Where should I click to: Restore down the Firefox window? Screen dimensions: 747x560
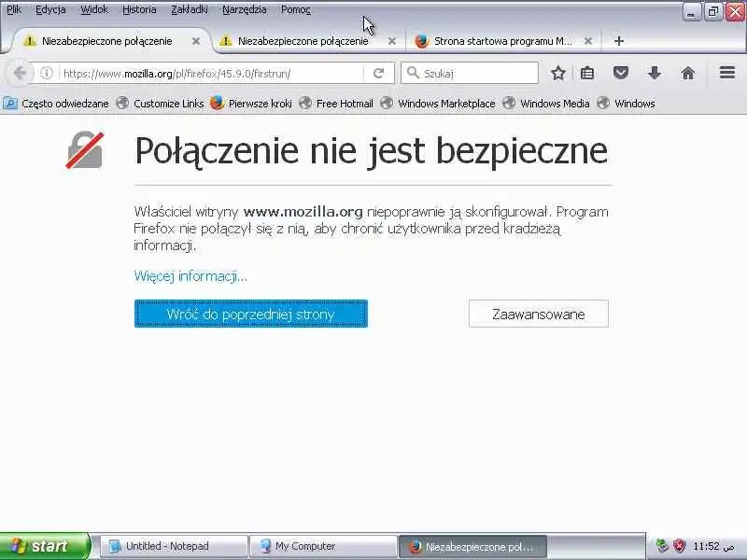(713, 11)
